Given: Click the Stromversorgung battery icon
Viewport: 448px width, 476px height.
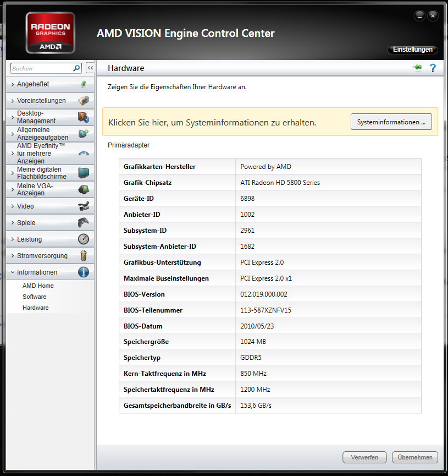Looking at the screenshot, I should pos(84,255).
